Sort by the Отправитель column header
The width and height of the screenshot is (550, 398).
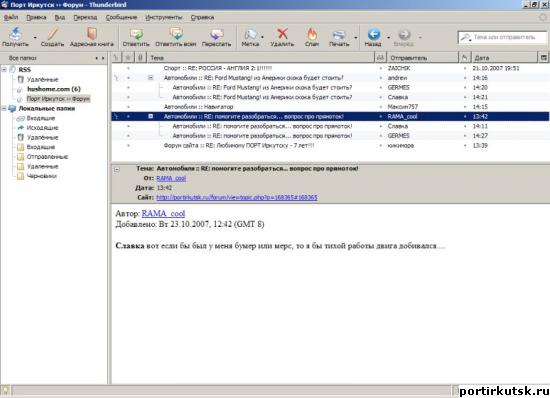[x=422, y=58]
